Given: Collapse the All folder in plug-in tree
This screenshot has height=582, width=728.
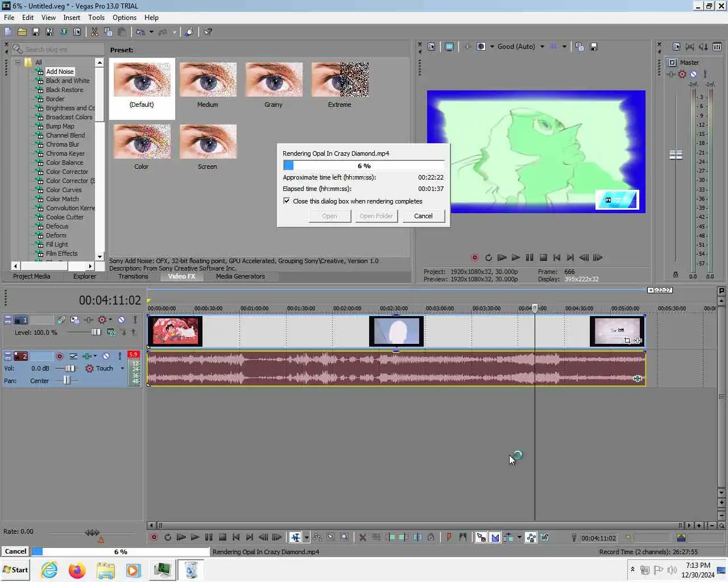Looking at the screenshot, I should (18, 63).
